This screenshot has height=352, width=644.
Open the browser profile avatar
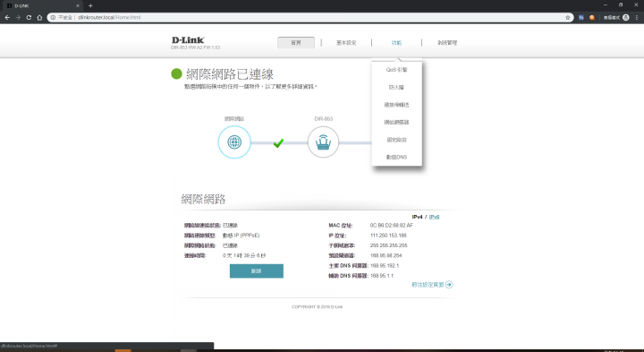[626, 17]
